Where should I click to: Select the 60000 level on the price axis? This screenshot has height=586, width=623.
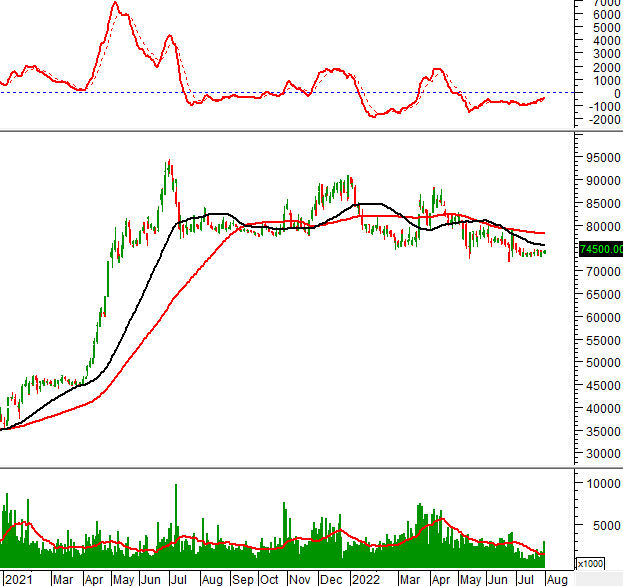click(x=598, y=317)
